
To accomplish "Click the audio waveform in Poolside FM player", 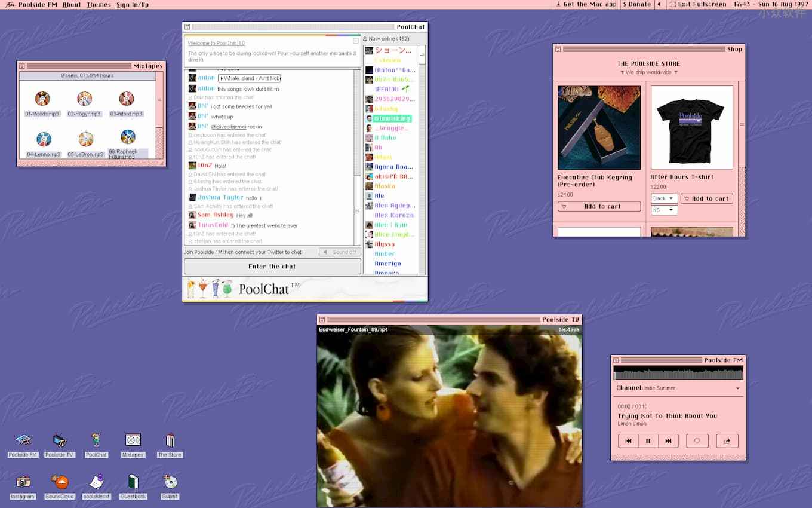I will (x=678, y=373).
